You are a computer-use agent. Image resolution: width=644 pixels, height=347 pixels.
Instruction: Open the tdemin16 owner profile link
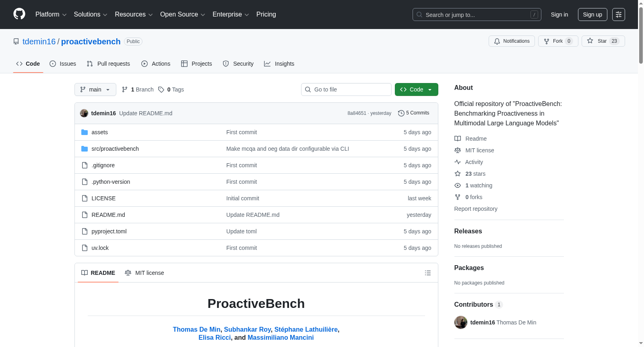[39, 42]
